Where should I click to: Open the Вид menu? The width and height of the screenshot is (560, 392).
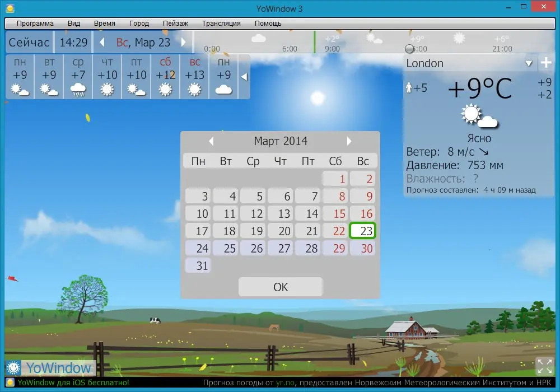click(74, 23)
